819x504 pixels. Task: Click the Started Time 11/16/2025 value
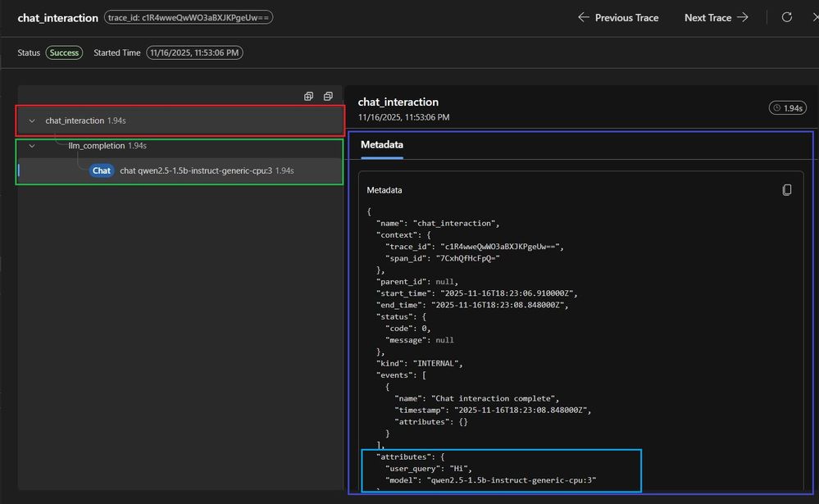click(x=194, y=52)
